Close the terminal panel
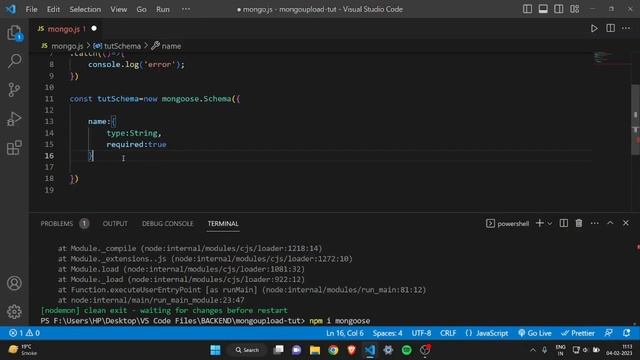Screen dimensions: 640x360 626,223
